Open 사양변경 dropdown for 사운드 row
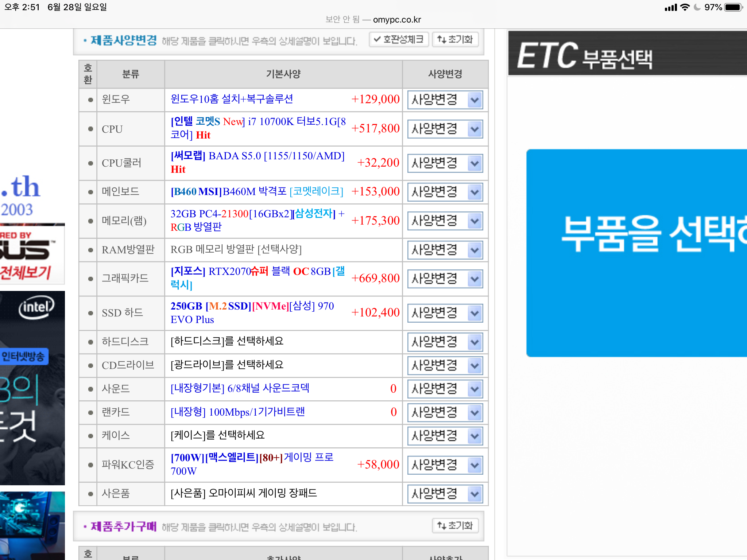 click(445, 389)
